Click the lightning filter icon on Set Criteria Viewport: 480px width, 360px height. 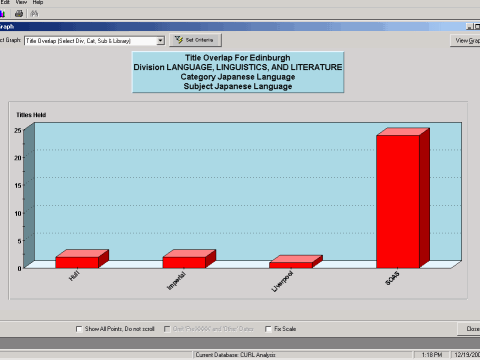(179, 40)
